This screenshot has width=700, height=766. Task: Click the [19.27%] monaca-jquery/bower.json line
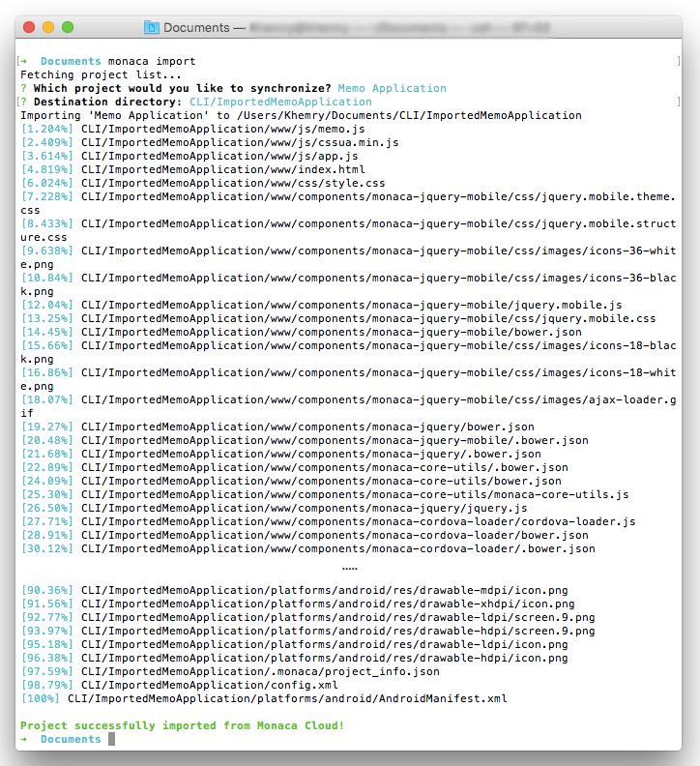(x=277, y=427)
